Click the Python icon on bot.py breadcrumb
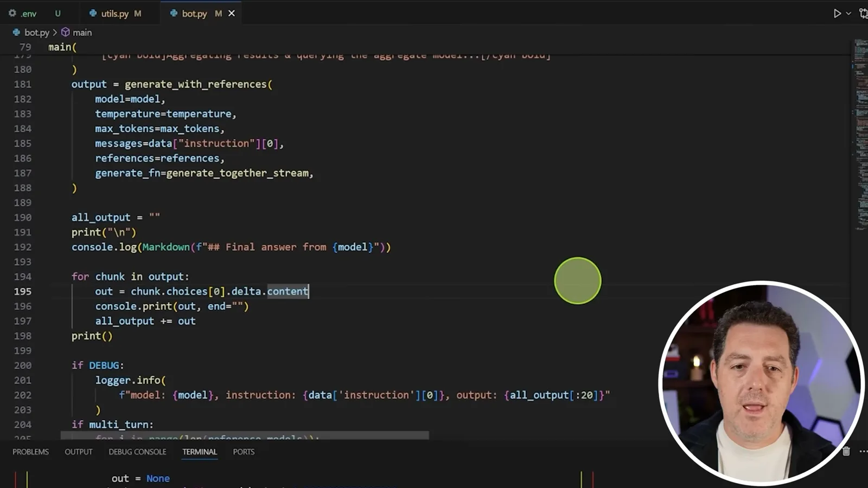This screenshot has height=488, width=868. [16, 33]
